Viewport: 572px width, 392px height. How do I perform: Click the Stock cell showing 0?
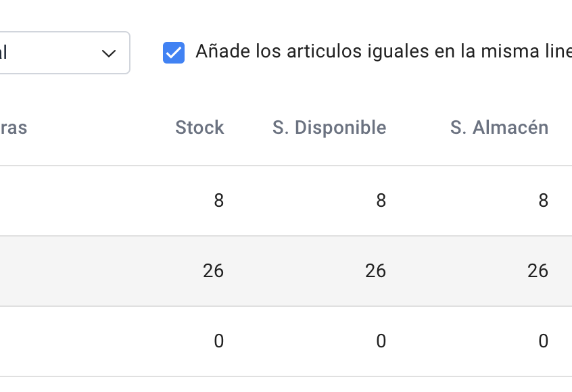click(x=218, y=341)
